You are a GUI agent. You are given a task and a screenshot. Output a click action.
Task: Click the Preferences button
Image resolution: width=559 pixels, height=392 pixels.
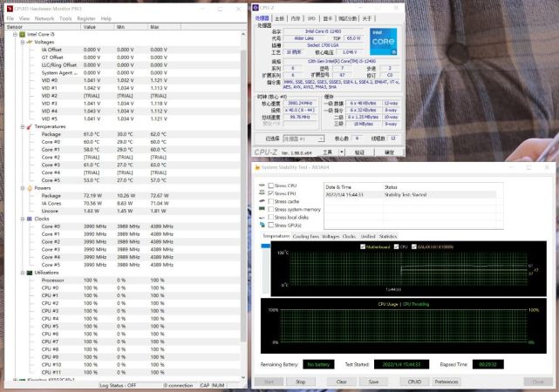coord(447,382)
